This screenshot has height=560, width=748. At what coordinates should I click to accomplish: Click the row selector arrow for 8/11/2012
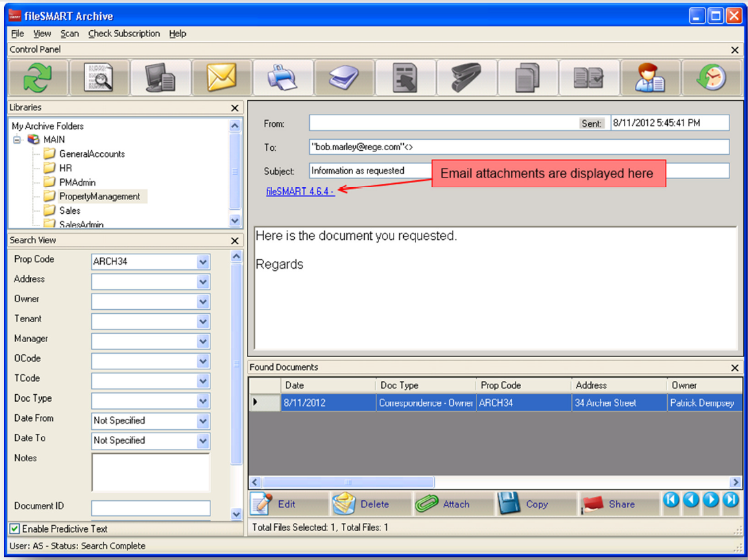point(265,402)
